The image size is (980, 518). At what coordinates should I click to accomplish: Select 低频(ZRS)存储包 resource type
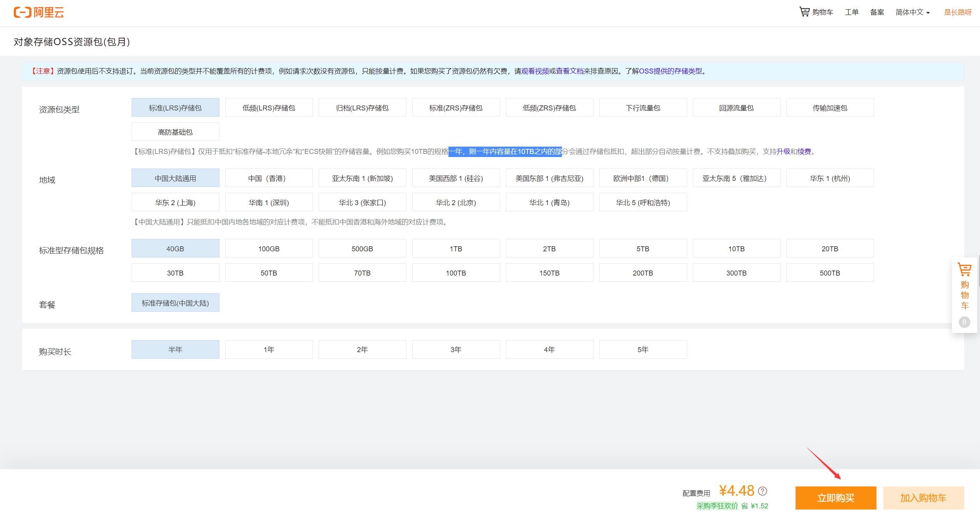click(549, 108)
